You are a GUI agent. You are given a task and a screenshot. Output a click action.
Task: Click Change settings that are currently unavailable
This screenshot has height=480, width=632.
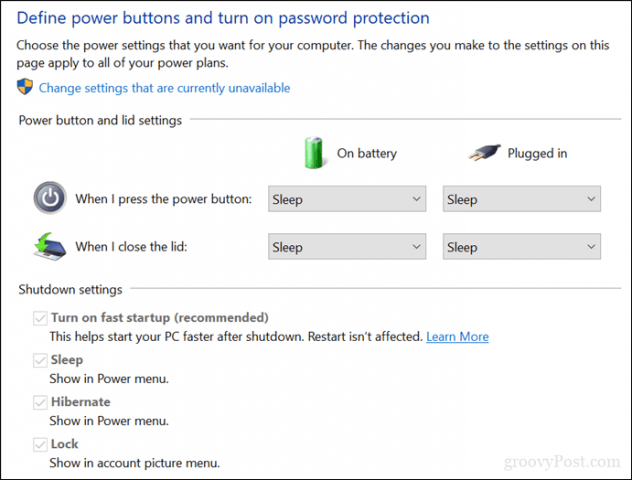point(164,88)
